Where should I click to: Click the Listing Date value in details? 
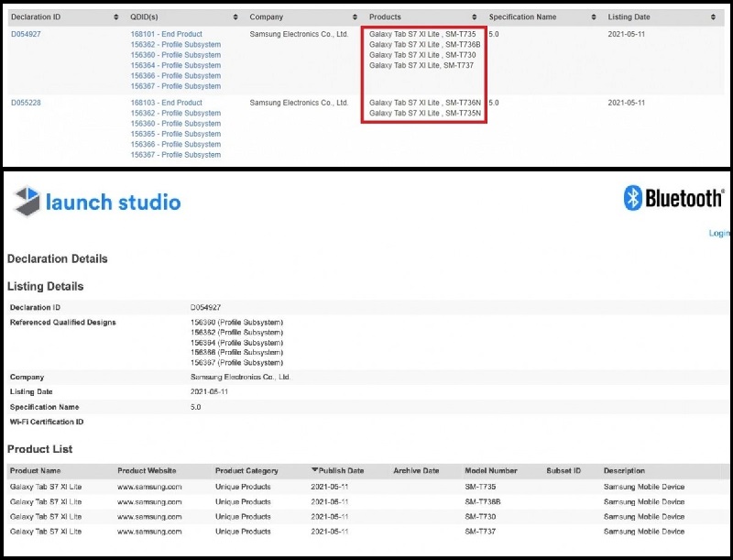(x=209, y=391)
